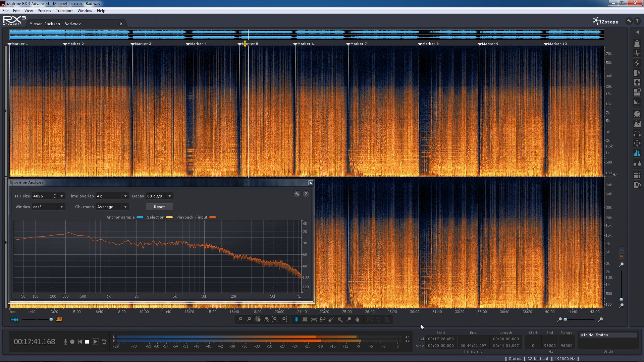Click the zoom in magnifier tool
The width and height of the screenshot is (644, 362).
(x=240, y=319)
